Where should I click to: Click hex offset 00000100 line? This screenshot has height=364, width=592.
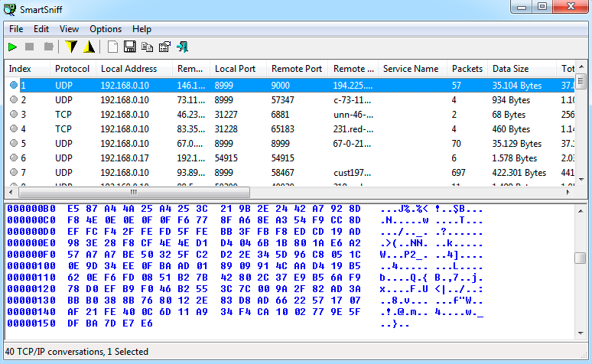(244, 266)
